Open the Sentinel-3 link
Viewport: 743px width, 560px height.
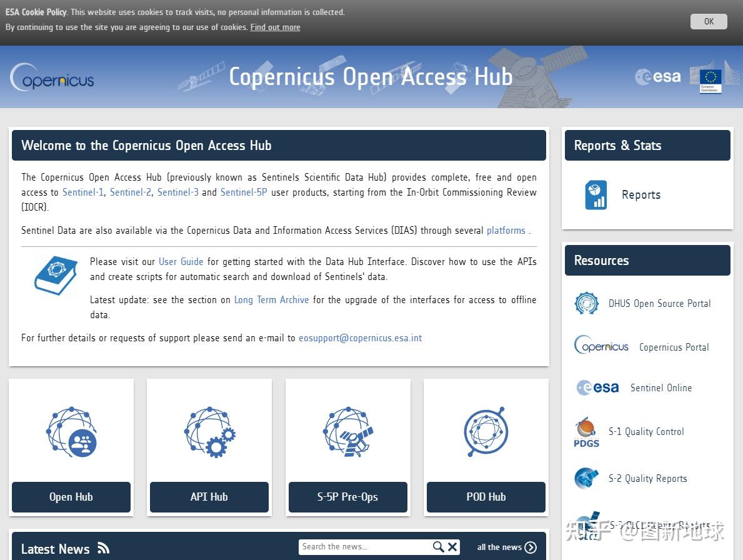pos(177,192)
